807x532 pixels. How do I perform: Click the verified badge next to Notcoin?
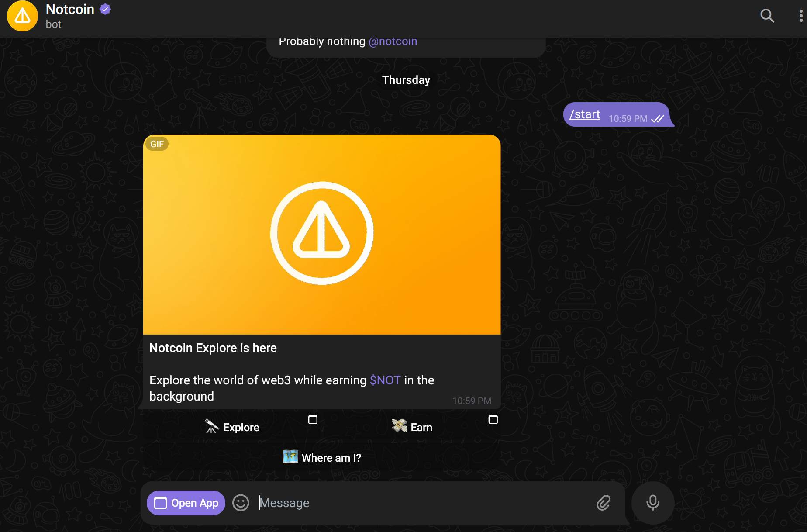click(105, 9)
